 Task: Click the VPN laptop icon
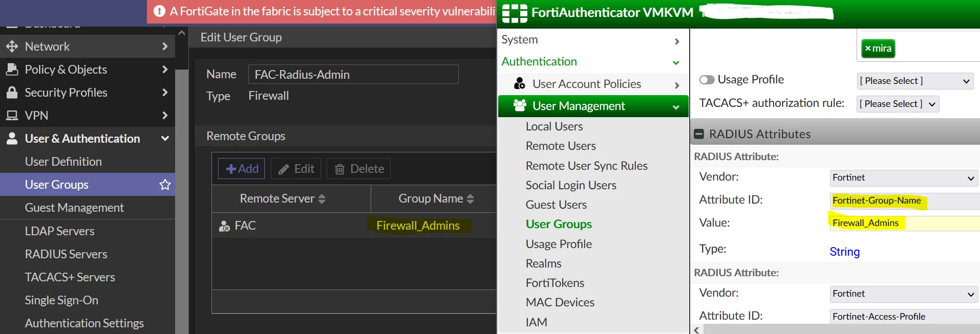tap(12, 116)
